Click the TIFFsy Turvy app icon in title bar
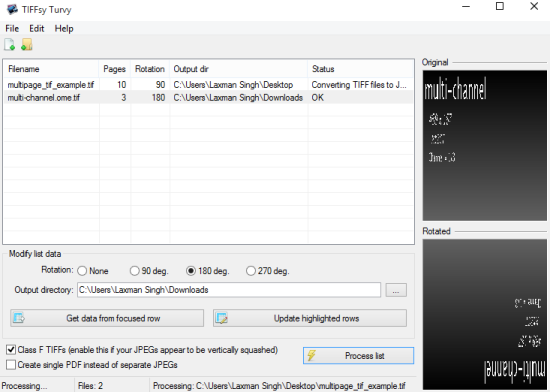The width and height of the screenshot is (550, 392). click(12, 9)
